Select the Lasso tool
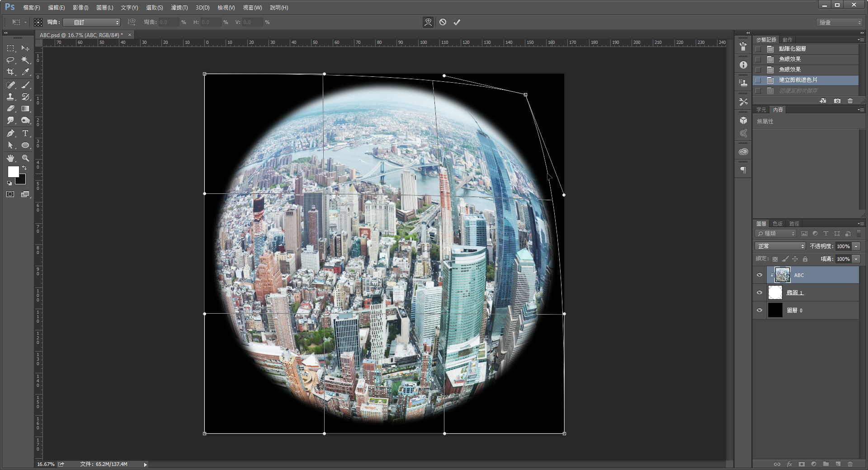868x470 pixels. (x=10, y=60)
